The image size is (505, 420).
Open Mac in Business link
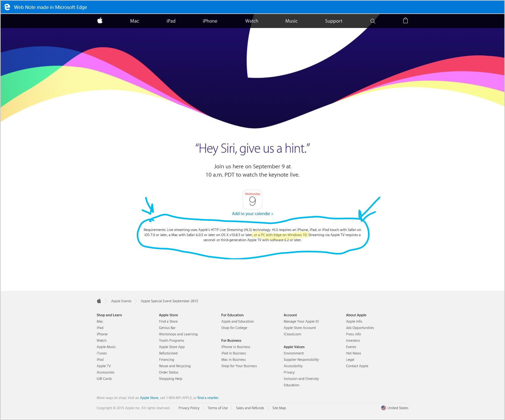(x=233, y=360)
